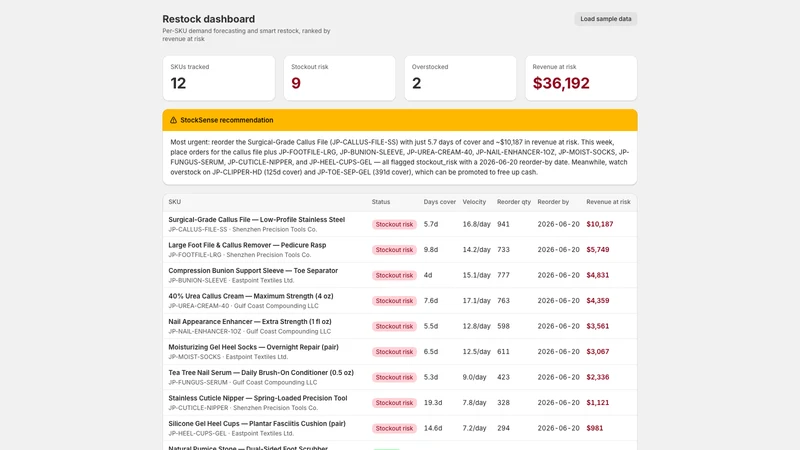The width and height of the screenshot is (800, 450).
Task: Click the Load sample data button
Action: click(x=606, y=19)
